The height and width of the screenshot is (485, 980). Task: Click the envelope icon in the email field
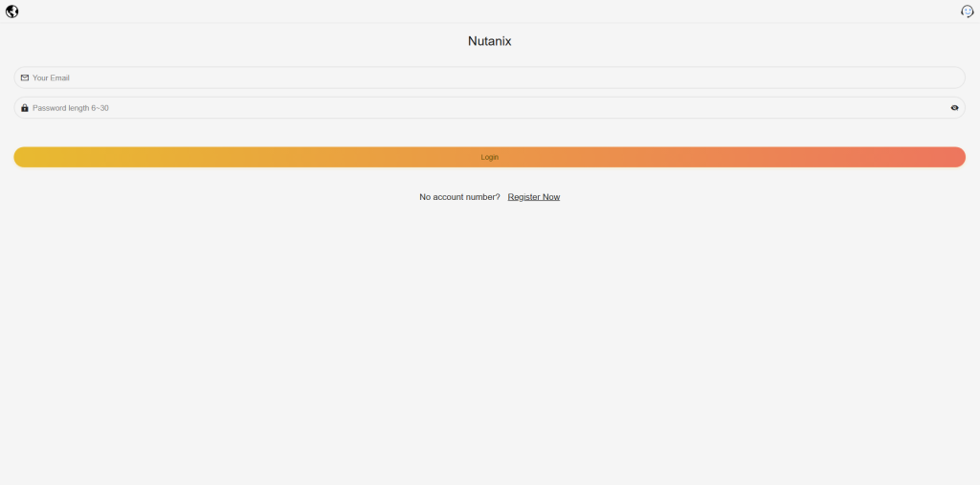click(x=25, y=77)
